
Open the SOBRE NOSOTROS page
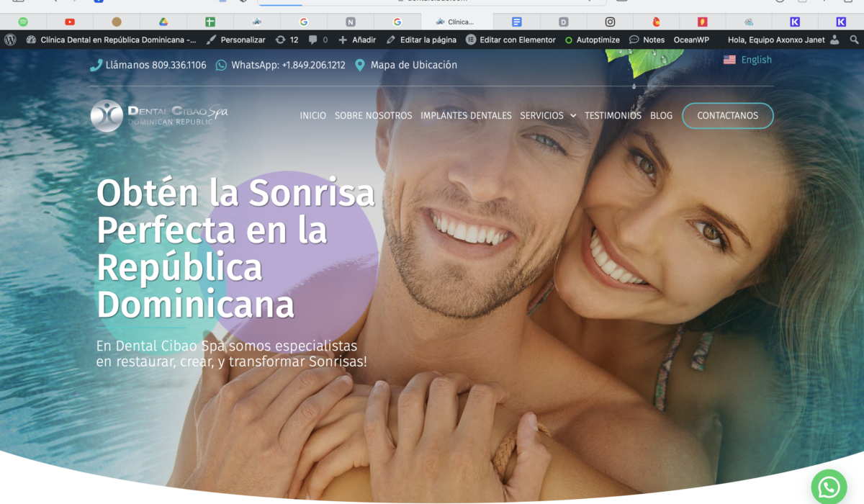(374, 115)
